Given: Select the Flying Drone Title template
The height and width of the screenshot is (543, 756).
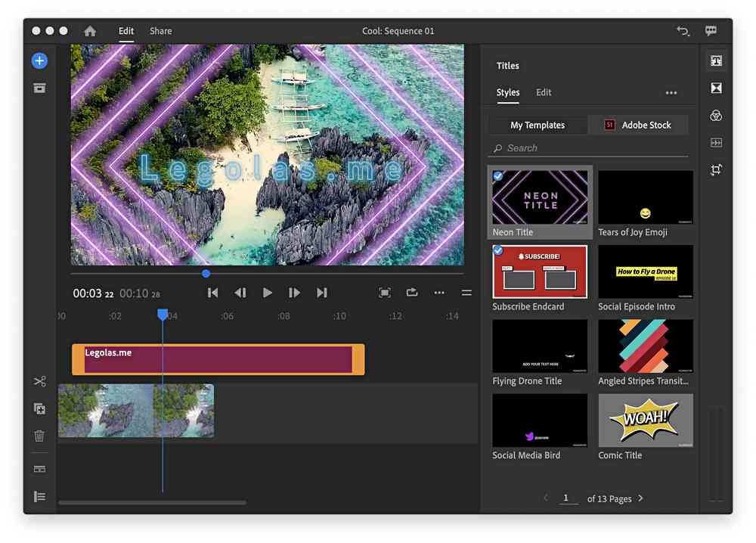Looking at the screenshot, I should (x=540, y=346).
